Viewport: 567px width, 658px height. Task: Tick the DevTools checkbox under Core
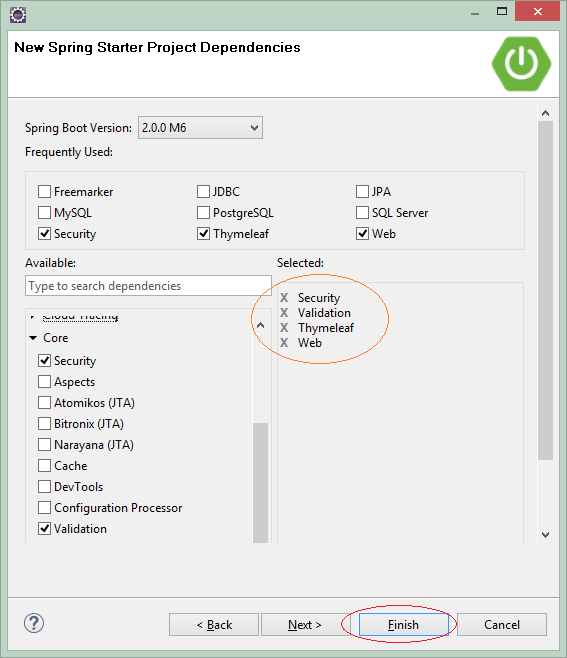44,487
